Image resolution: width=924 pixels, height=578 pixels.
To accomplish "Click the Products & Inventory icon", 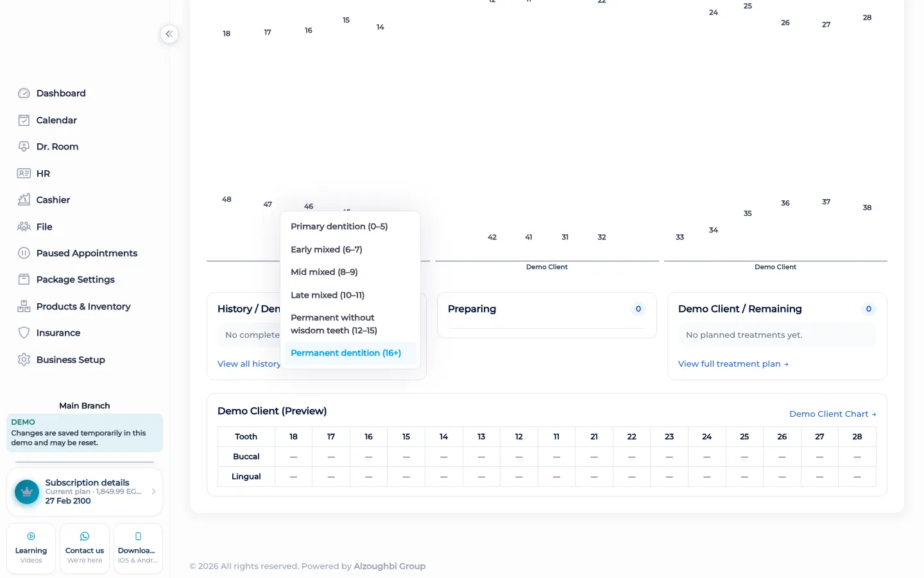I will coord(24,306).
